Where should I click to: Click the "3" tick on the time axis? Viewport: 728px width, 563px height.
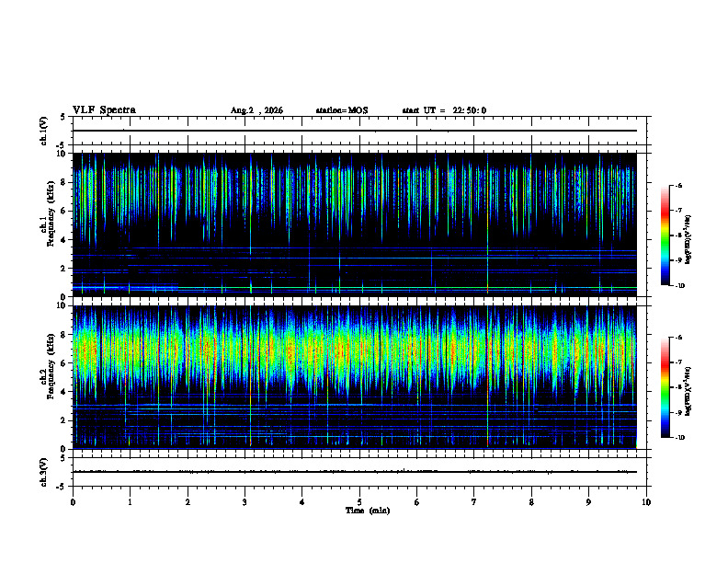[245, 502]
